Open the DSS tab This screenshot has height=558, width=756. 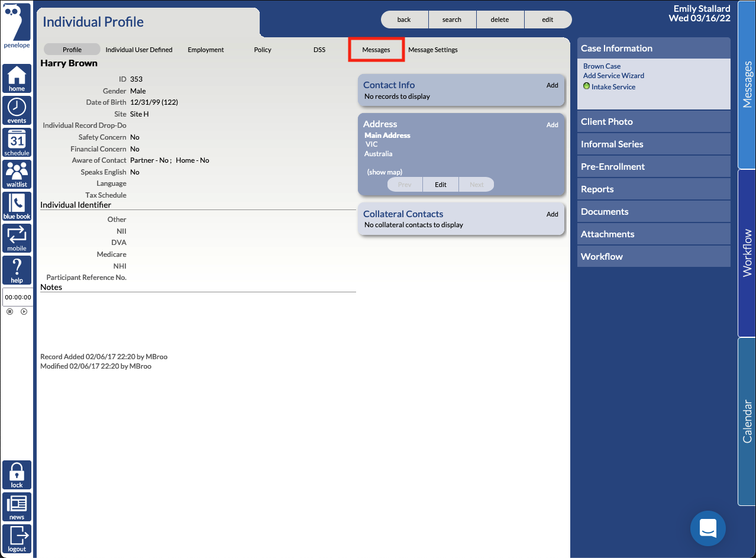(x=319, y=50)
